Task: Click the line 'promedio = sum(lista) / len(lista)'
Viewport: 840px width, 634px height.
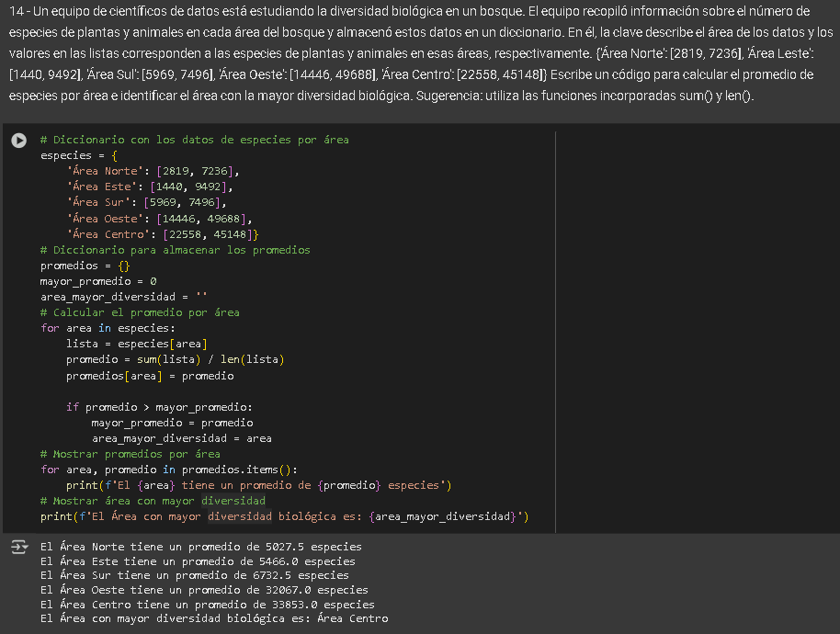Action: coord(176,358)
